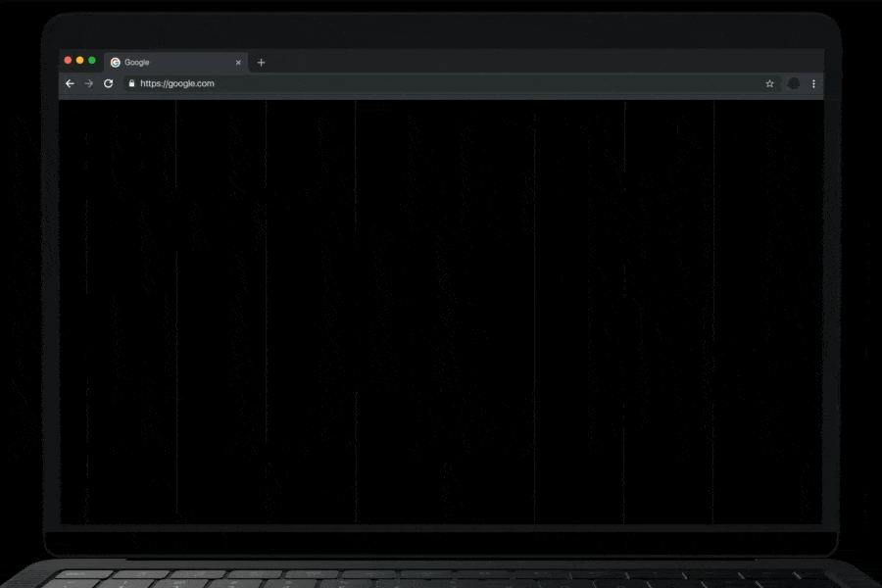882x588 pixels.
Task: Click the padlock site security icon
Action: point(132,84)
